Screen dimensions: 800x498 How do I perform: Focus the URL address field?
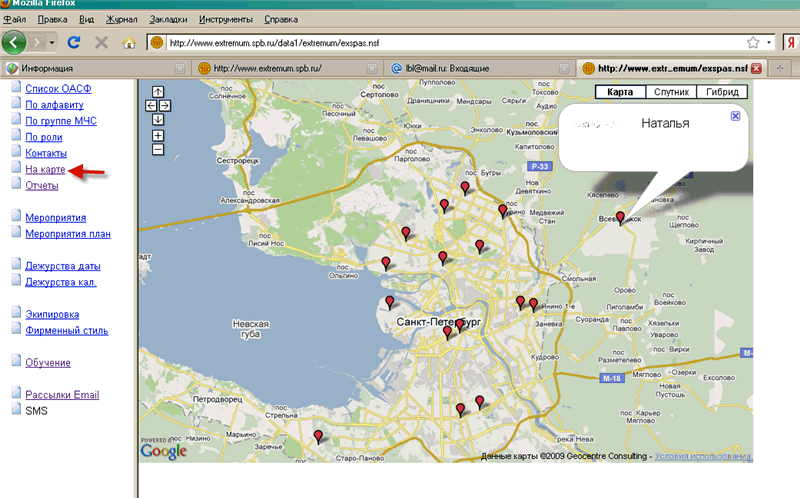(x=454, y=43)
